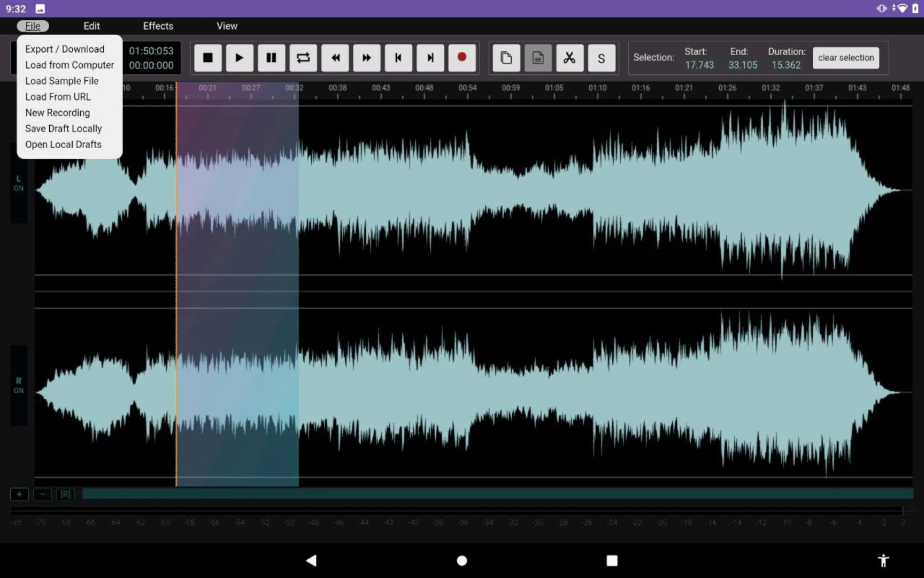Enable loop playback mode
Viewport: 924px width, 578px height.
click(303, 58)
